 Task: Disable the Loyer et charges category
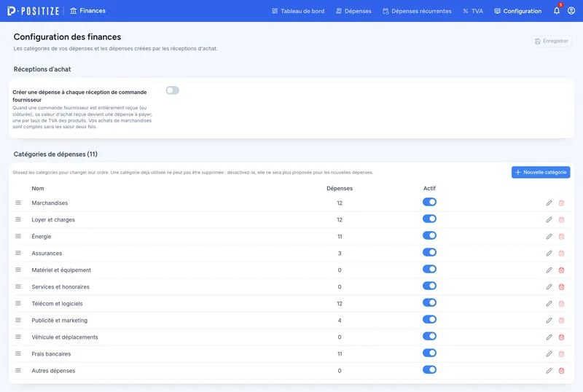click(x=429, y=219)
